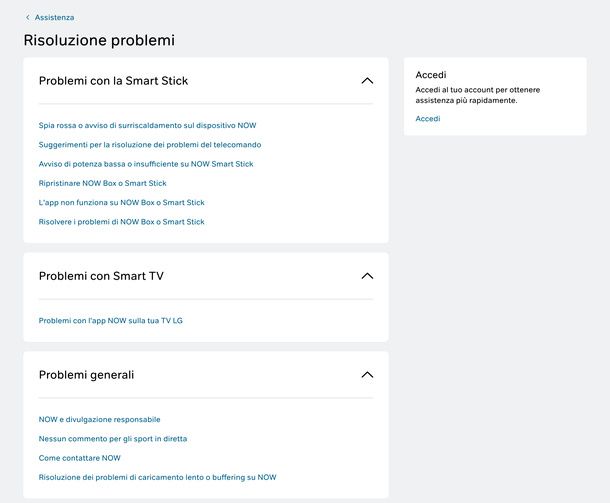The width and height of the screenshot is (610, 503).
Task: Open Problemi con l'app NOW sulla tua TV LG
Action: coord(110,321)
